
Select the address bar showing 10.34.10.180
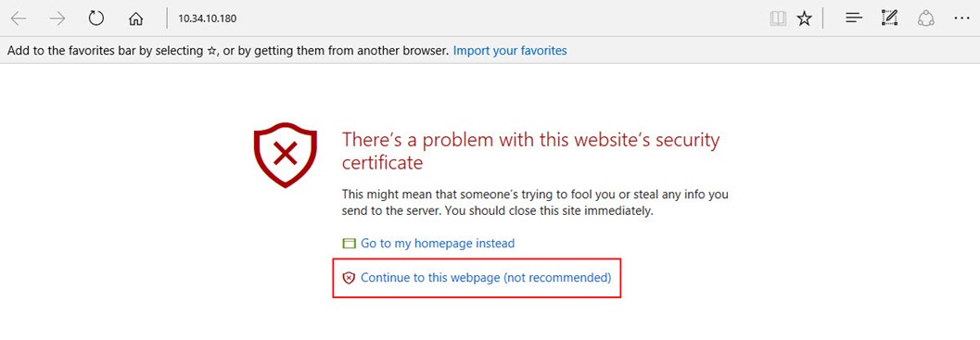463,19
